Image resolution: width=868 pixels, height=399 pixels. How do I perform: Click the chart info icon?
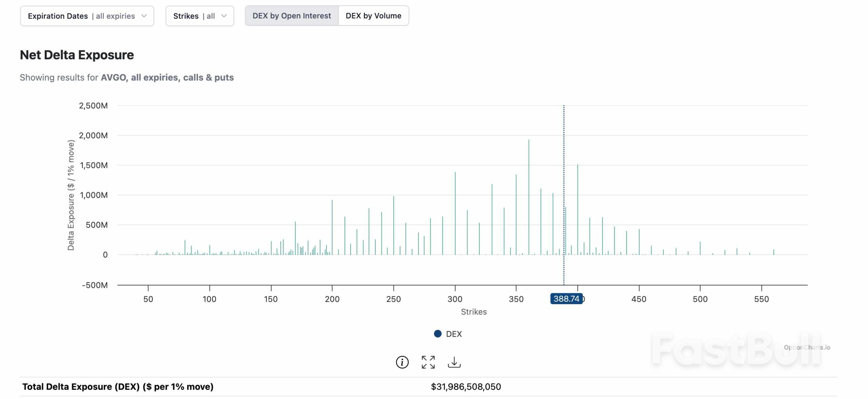coord(402,362)
